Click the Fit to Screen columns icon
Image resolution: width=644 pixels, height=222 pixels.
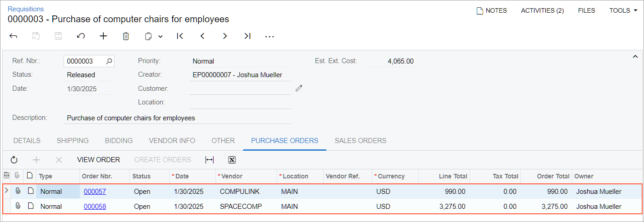pos(210,160)
